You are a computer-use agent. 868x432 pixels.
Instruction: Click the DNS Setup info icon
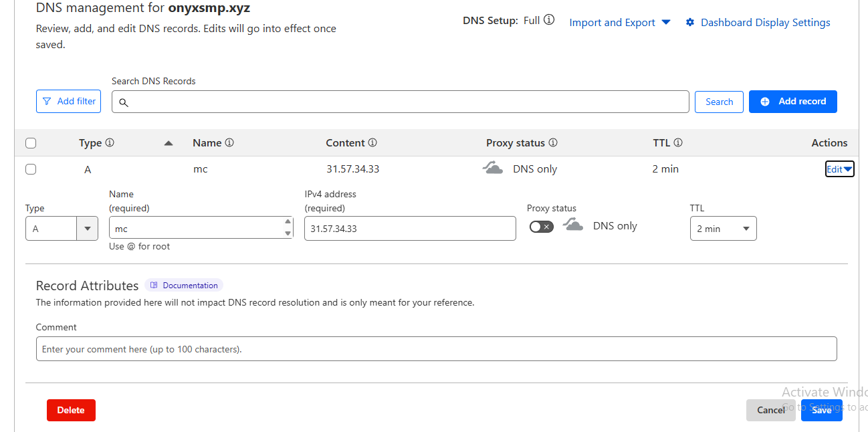point(549,20)
